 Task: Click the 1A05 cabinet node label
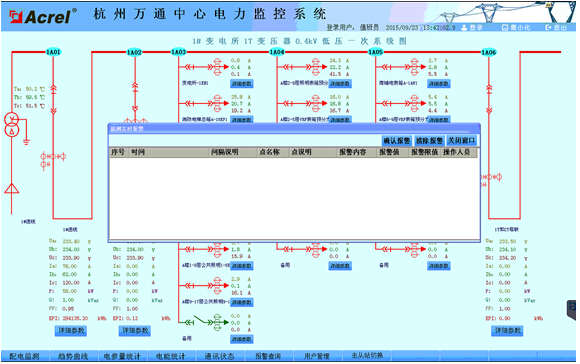[375, 52]
